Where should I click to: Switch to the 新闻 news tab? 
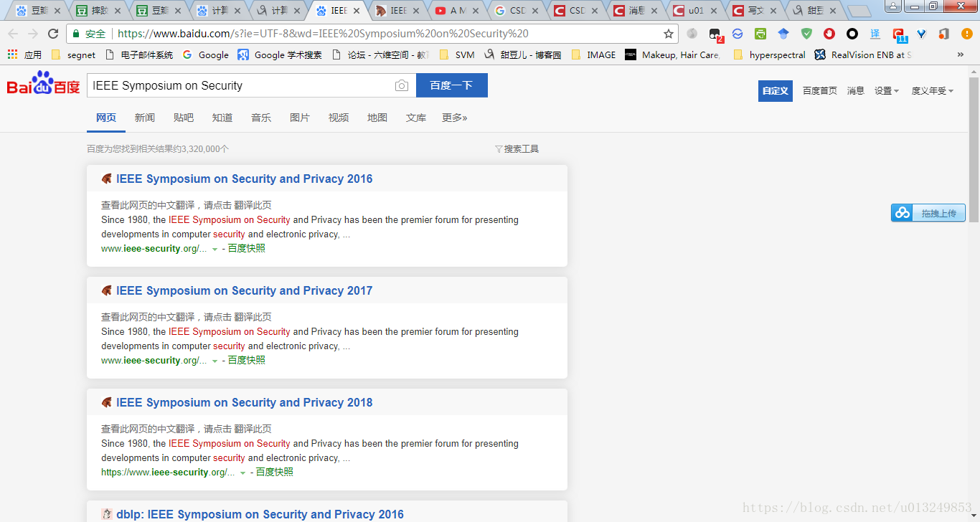pos(145,118)
